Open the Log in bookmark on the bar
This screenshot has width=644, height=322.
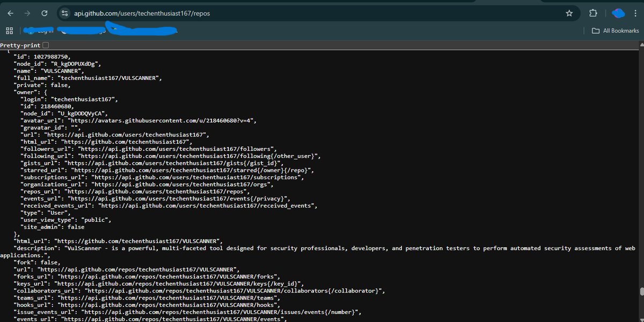click(x=39, y=31)
